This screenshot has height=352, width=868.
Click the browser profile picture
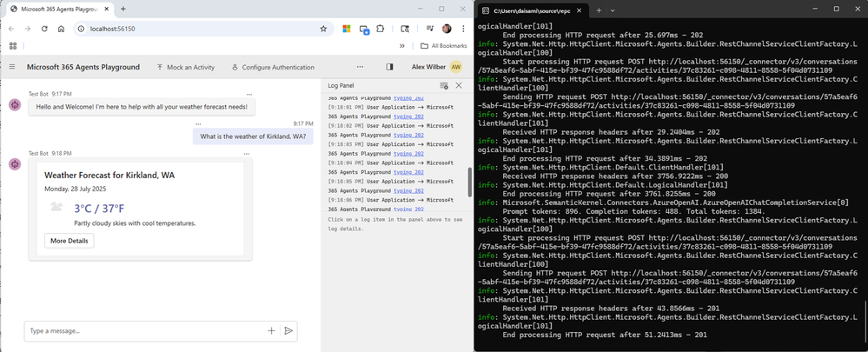point(447,29)
